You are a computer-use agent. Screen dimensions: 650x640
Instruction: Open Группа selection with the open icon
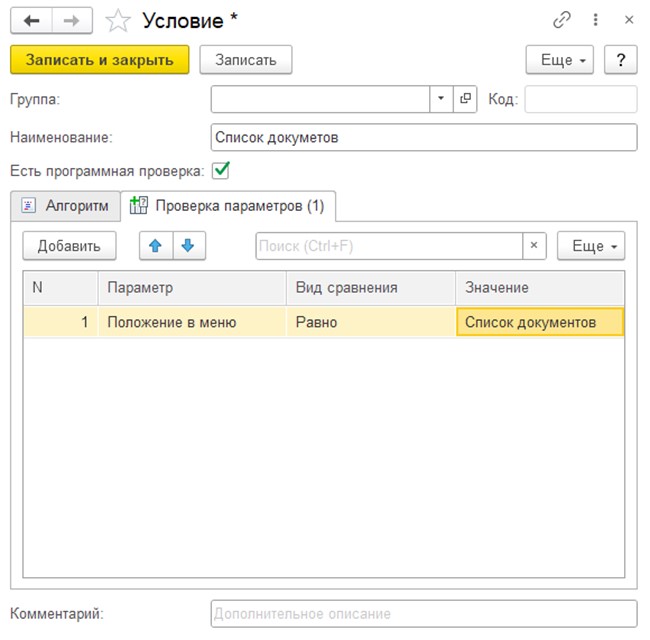click(465, 99)
